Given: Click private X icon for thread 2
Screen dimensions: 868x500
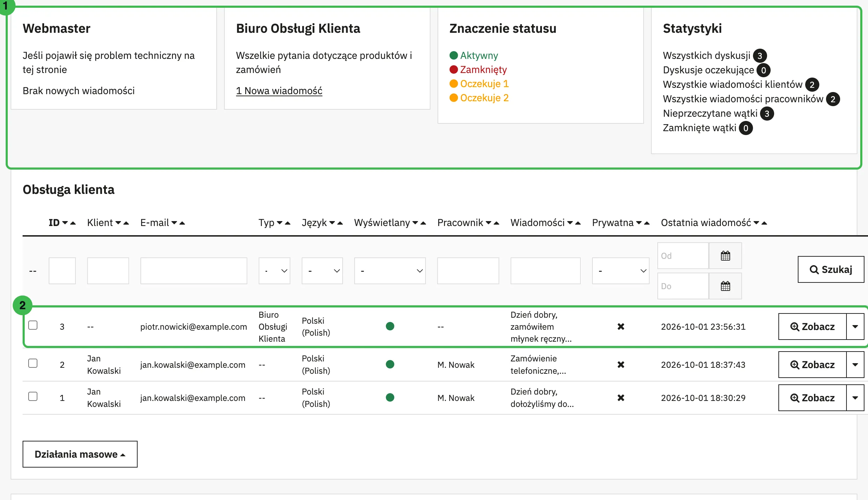Looking at the screenshot, I should click(621, 365).
